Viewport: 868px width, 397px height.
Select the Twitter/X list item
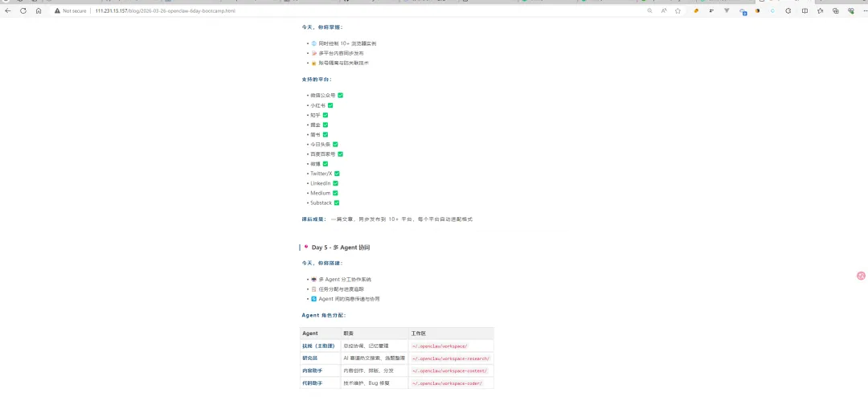click(325, 174)
